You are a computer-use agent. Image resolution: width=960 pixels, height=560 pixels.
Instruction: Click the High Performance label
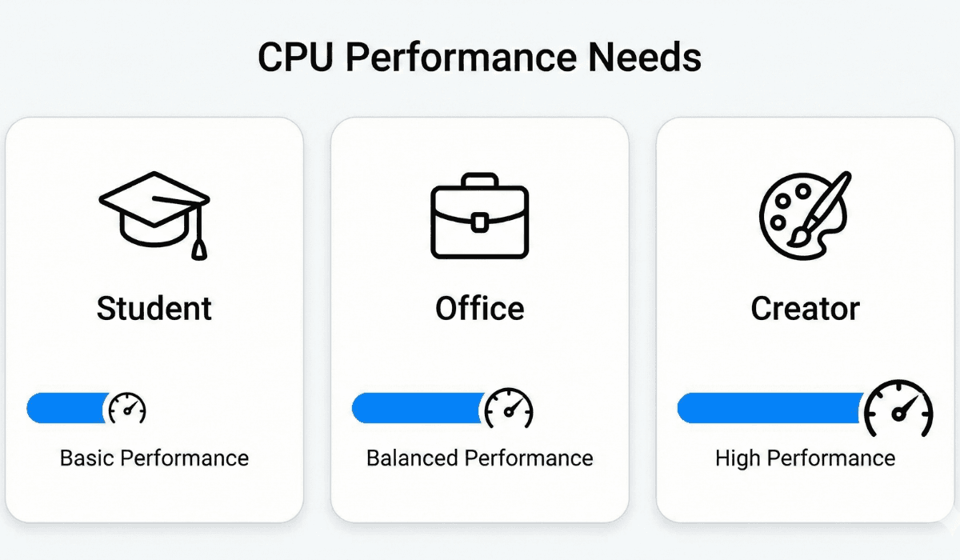(805, 458)
